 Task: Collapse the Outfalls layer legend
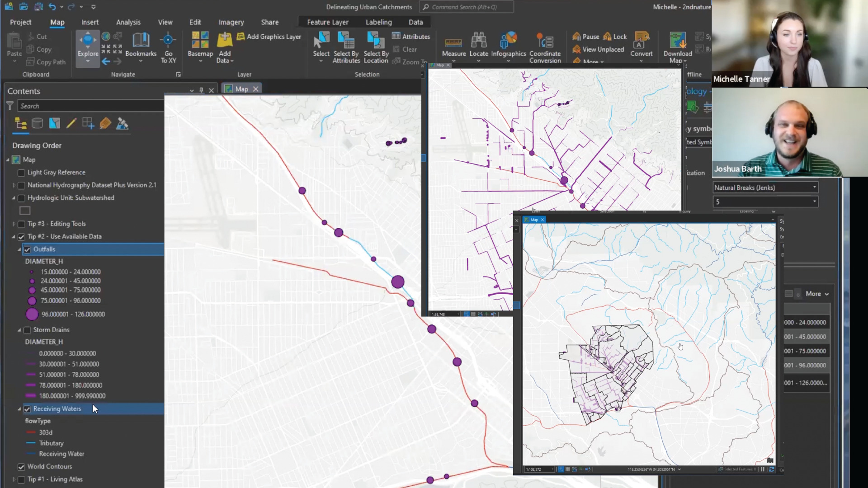point(19,249)
